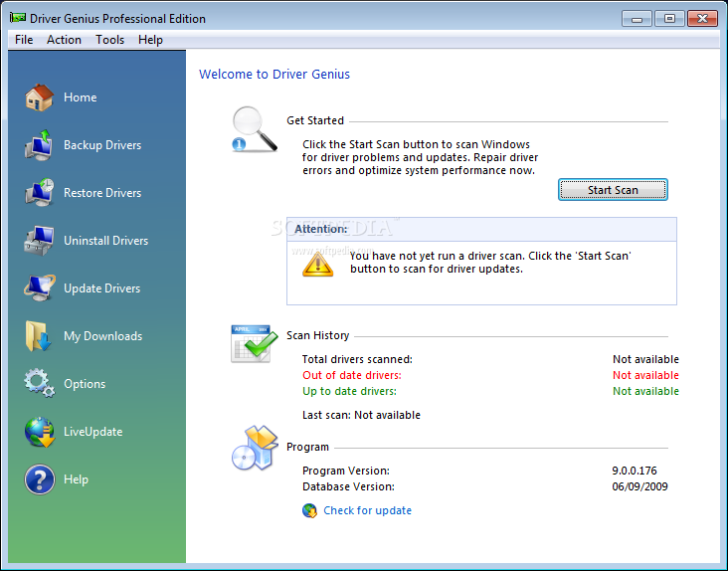The height and width of the screenshot is (571, 728).
Task: Open Backup Drivers section label
Action: [x=102, y=145]
